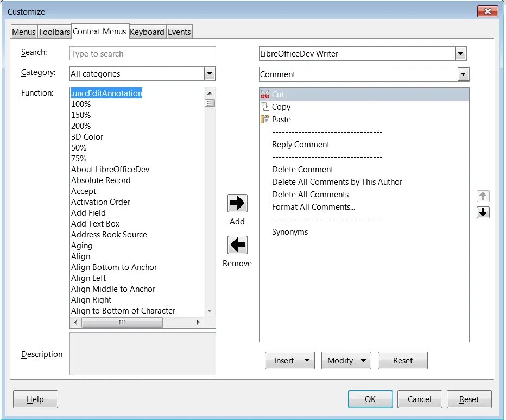Image resolution: width=506 pixels, height=420 pixels.
Task: Select Format All Comments... entry
Action: (364, 207)
